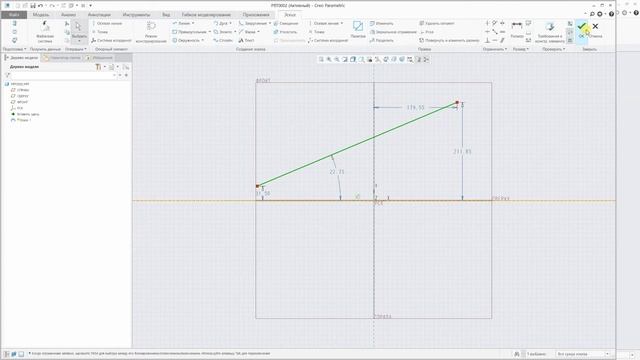Switch to the Annotate (Аннотации) ribbon tab
Image resolution: width=640 pixels, height=360 pixels.
99,15
